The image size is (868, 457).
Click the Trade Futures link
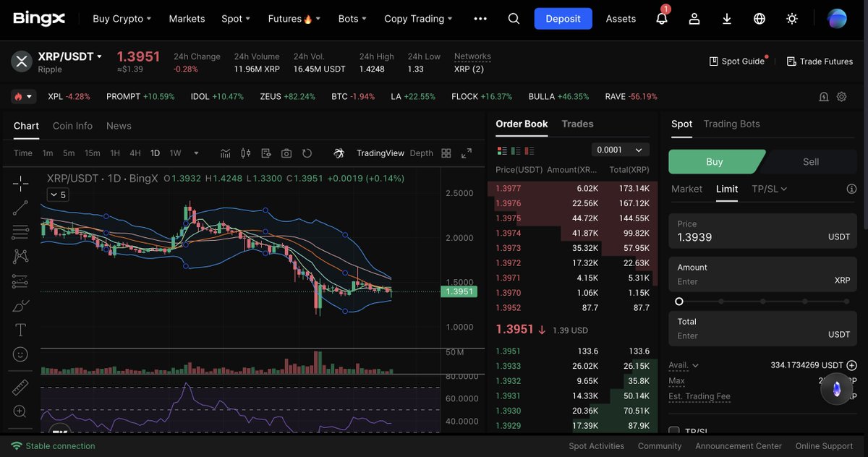[820, 61]
